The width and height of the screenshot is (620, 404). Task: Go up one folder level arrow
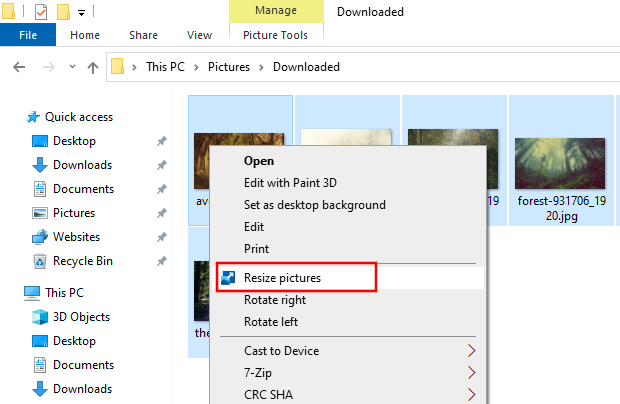click(x=93, y=67)
